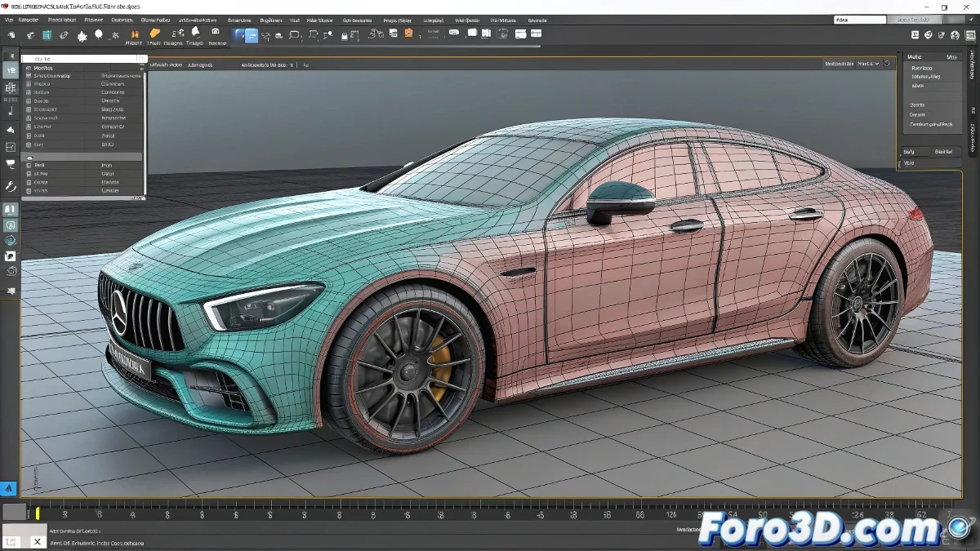Toggle the second blue highlighted mode button
Screen dimensions: 980x551
click(x=252, y=35)
